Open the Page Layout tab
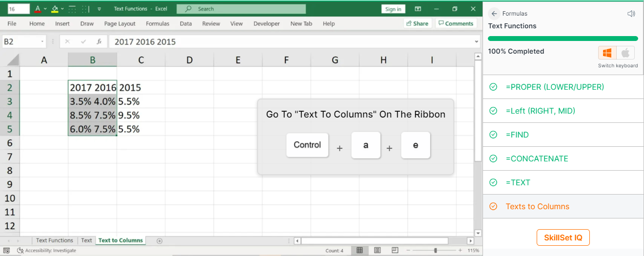Image resolution: width=644 pixels, height=256 pixels. point(120,23)
